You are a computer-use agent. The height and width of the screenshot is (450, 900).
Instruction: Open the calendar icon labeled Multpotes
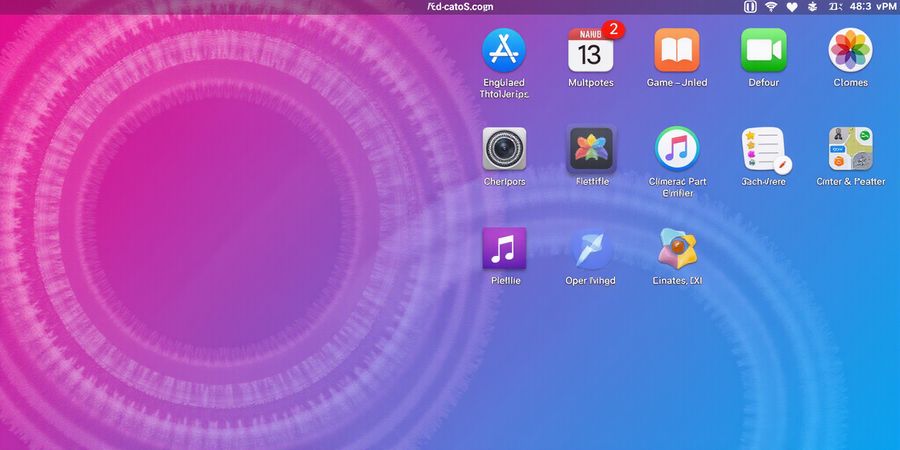coord(591,50)
